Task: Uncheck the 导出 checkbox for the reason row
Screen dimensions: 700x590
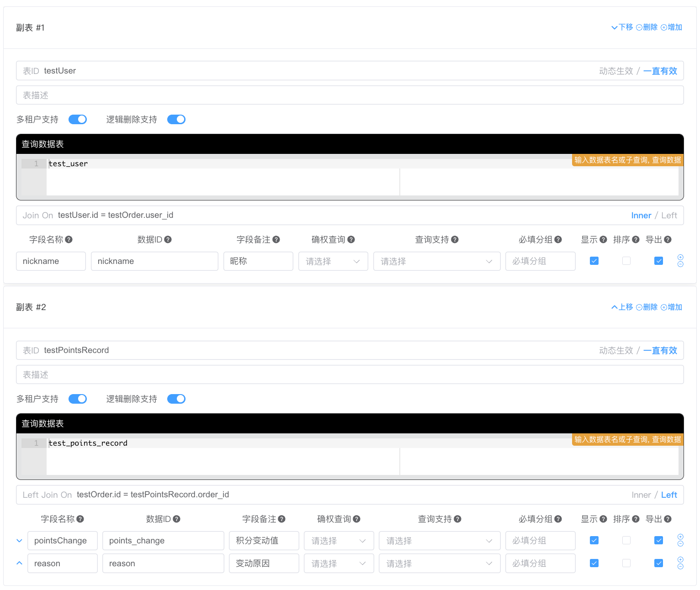Action: pyautogui.click(x=658, y=563)
